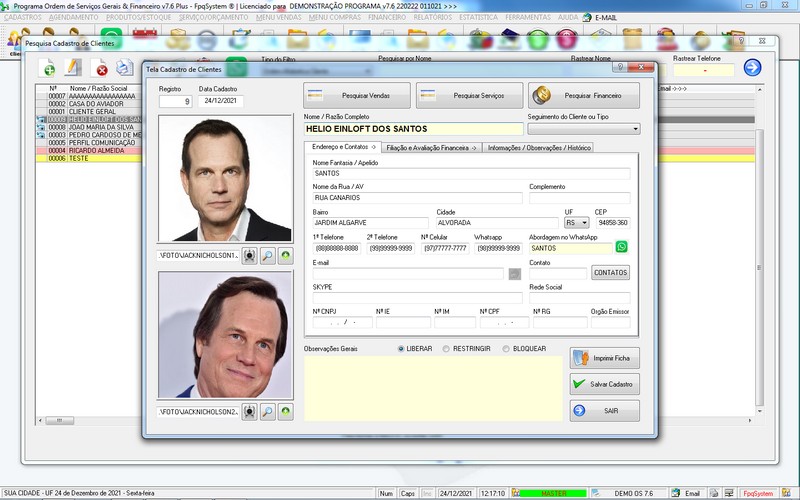The image size is (800, 500).
Task: Click green upload icon under first photo
Action: (286, 256)
